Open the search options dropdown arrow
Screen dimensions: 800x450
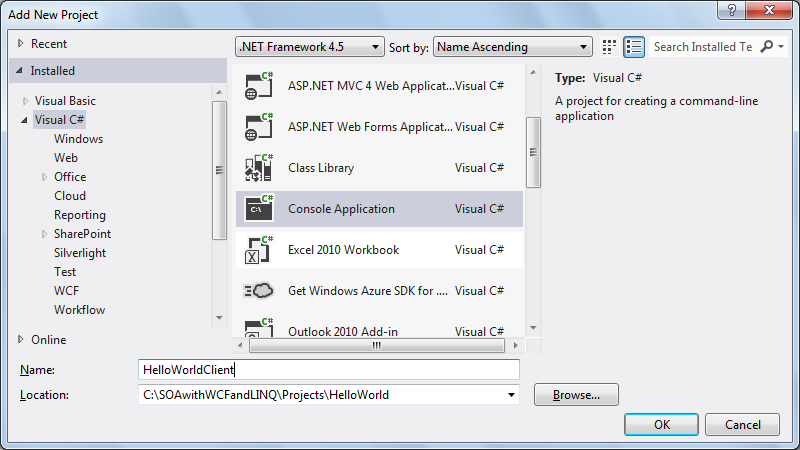pos(781,46)
